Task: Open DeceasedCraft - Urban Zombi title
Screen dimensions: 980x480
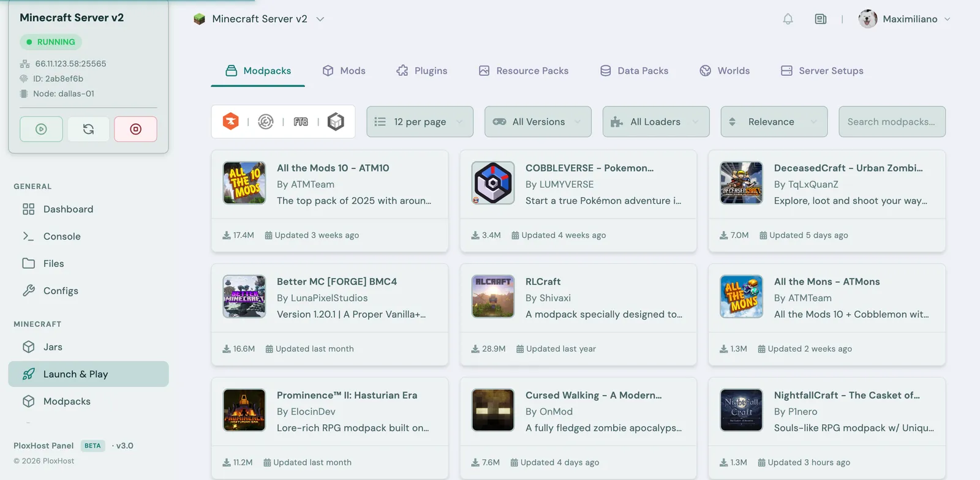Action: click(848, 168)
